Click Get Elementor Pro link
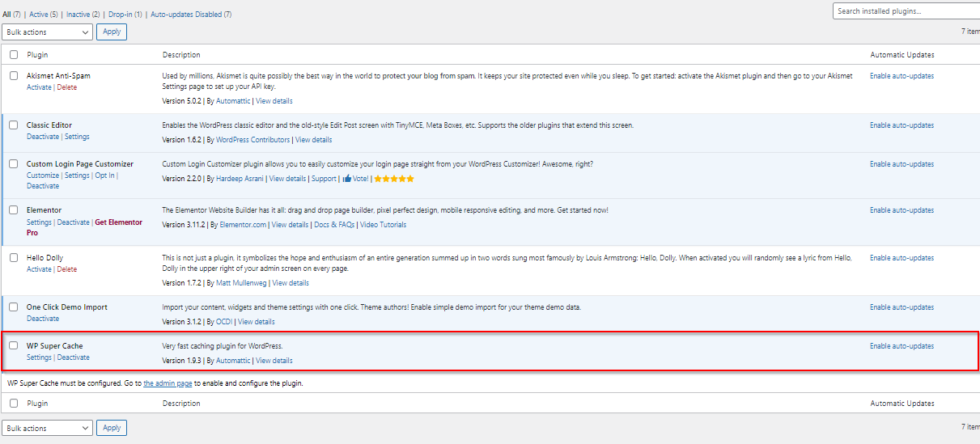The height and width of the screenshot is (444, 980). (x=84, y=227)
